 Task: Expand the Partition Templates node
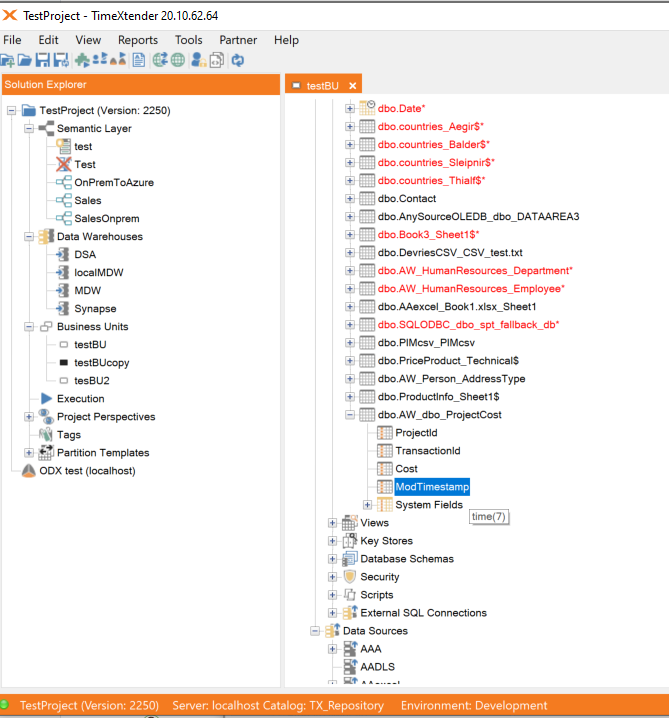pos(29,452)
